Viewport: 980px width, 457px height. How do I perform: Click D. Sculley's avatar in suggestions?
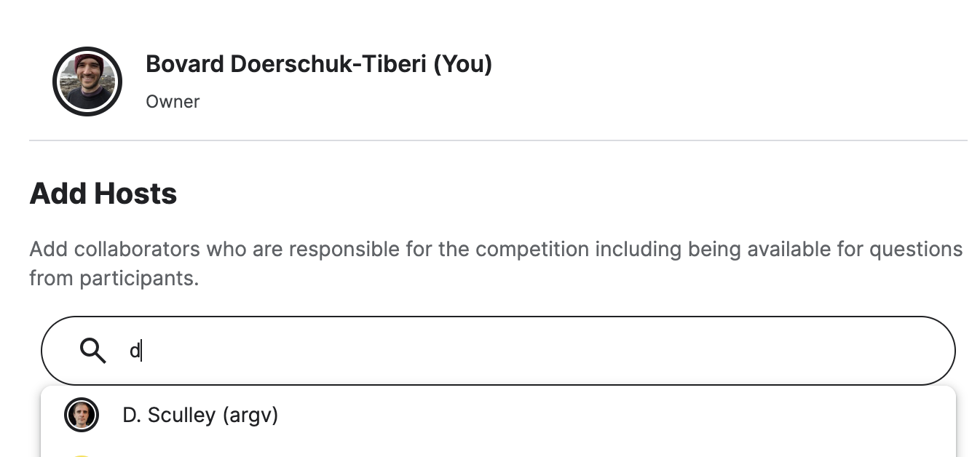pyautogui.click(x=81, y=416)
